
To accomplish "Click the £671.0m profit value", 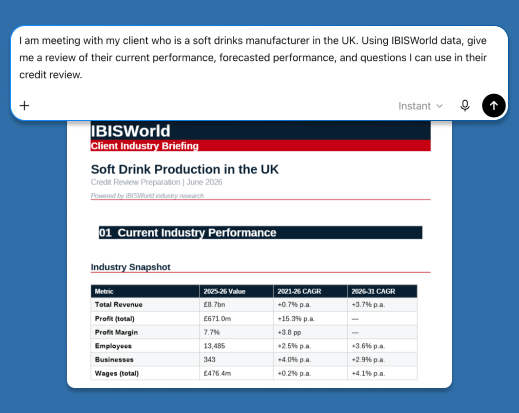I will 217,319.
